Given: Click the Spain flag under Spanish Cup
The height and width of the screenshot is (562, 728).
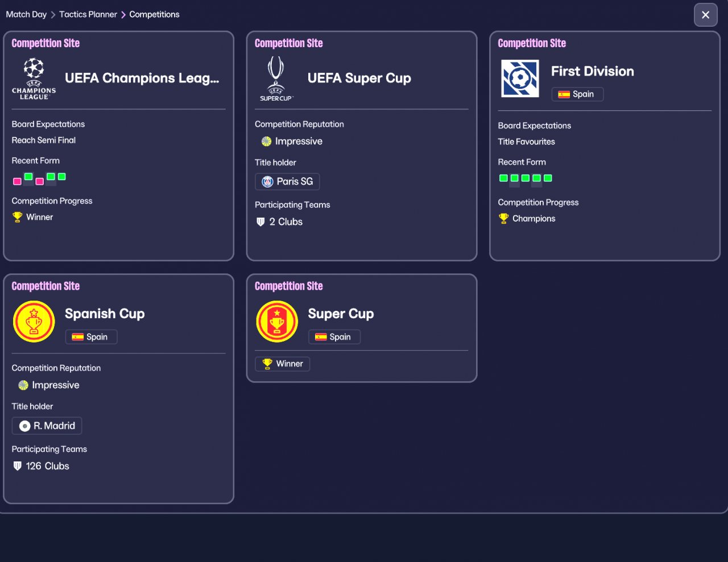Looking at the screenshot, I should [x=78, y=337].
